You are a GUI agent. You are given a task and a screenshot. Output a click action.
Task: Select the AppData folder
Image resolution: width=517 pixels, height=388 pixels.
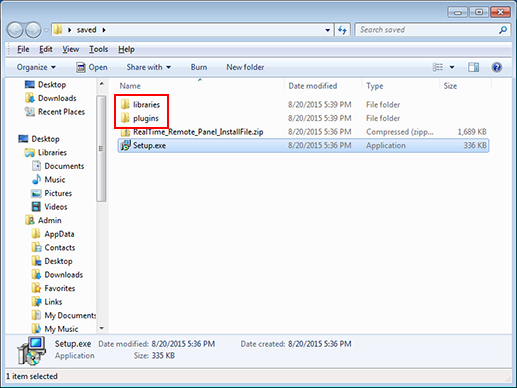[x=53, y=234]
